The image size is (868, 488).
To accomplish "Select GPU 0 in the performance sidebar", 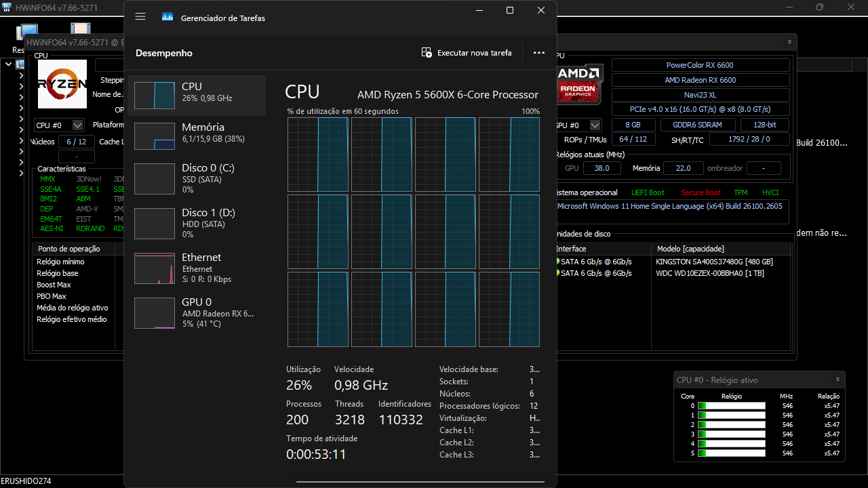I will pyautogui.click(x=197, y=312).
